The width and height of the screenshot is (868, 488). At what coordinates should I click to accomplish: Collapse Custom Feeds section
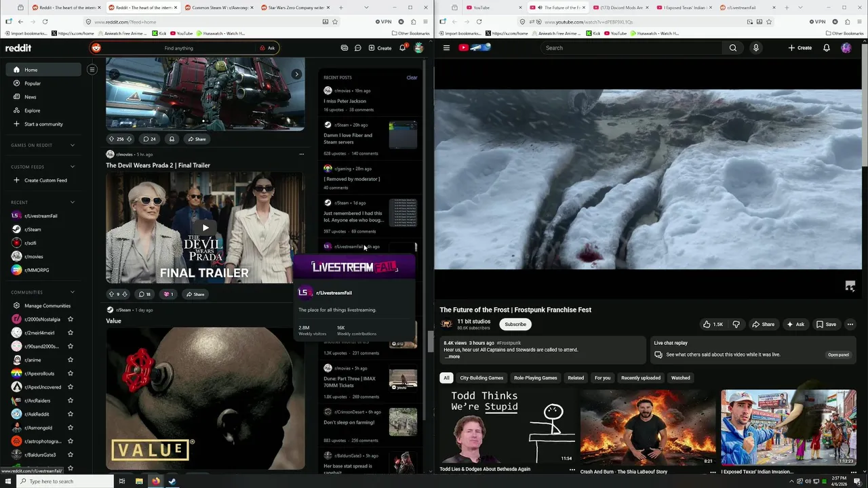coord(73,167)
